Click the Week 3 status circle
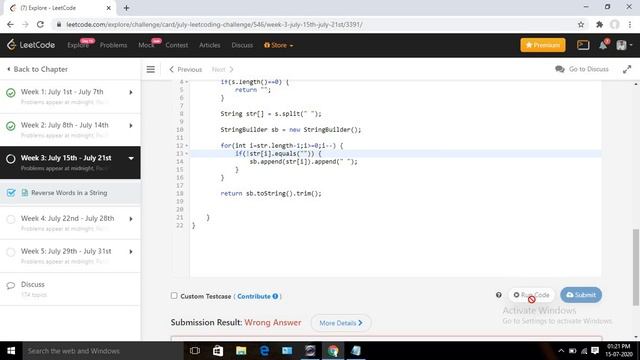The image size is (640, 360). click(11, 159)
